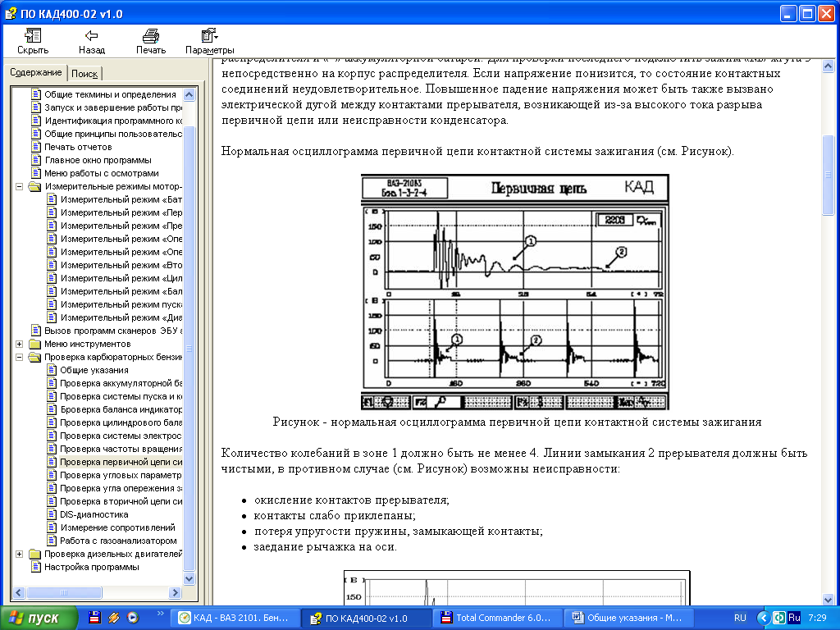This screenshot has height=630, width=840.
Task: Open Проверка вторичной цепи topic
Action: point(121,501)
